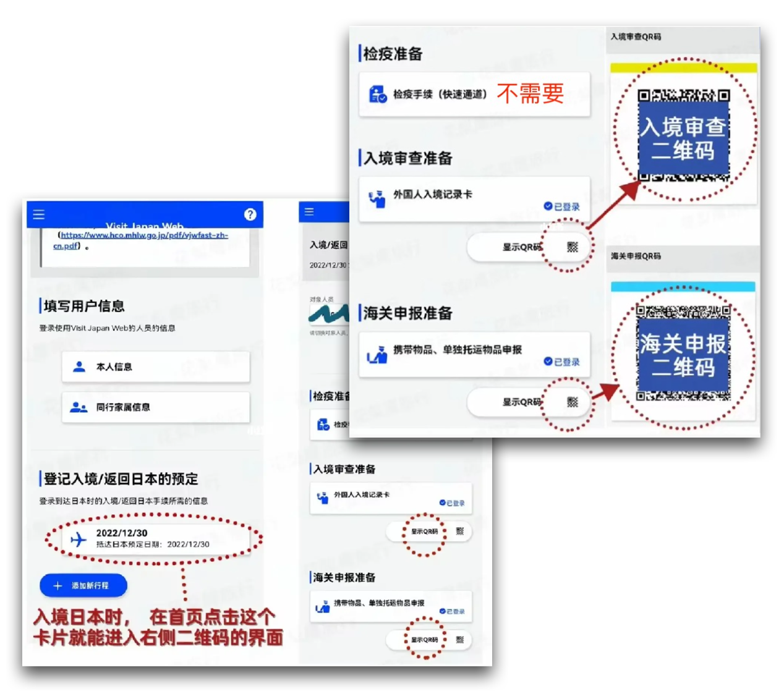Open 同行家属信息 card
Viewport: 784px width, 691px height.
tap(156, 407)
